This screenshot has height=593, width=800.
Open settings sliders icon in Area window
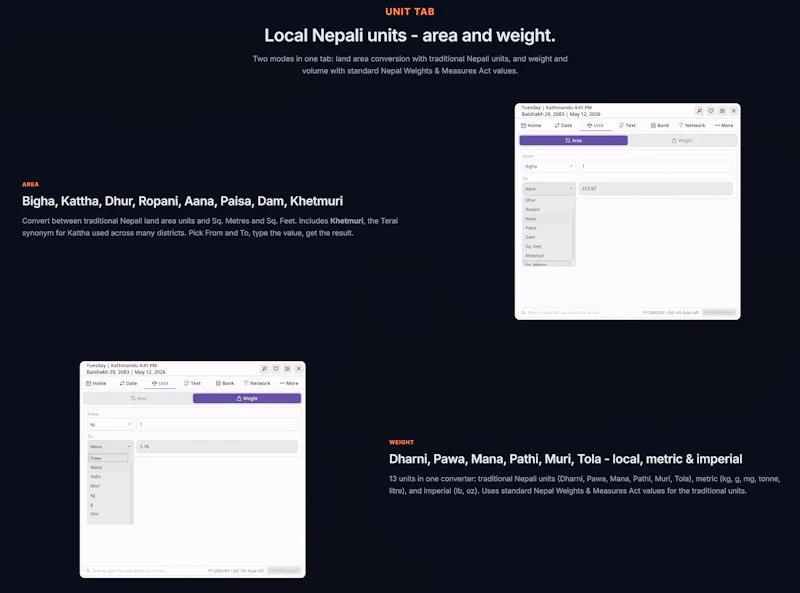722,111
